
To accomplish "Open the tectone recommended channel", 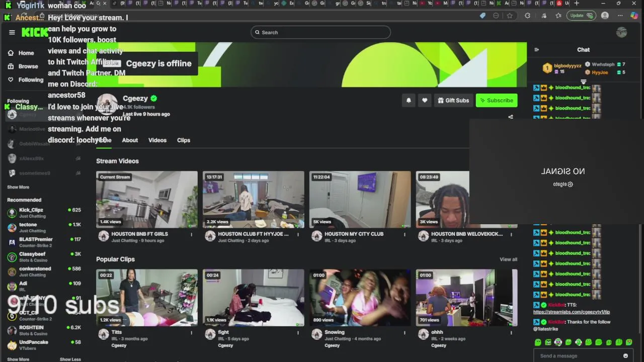I will click(44, 227).
